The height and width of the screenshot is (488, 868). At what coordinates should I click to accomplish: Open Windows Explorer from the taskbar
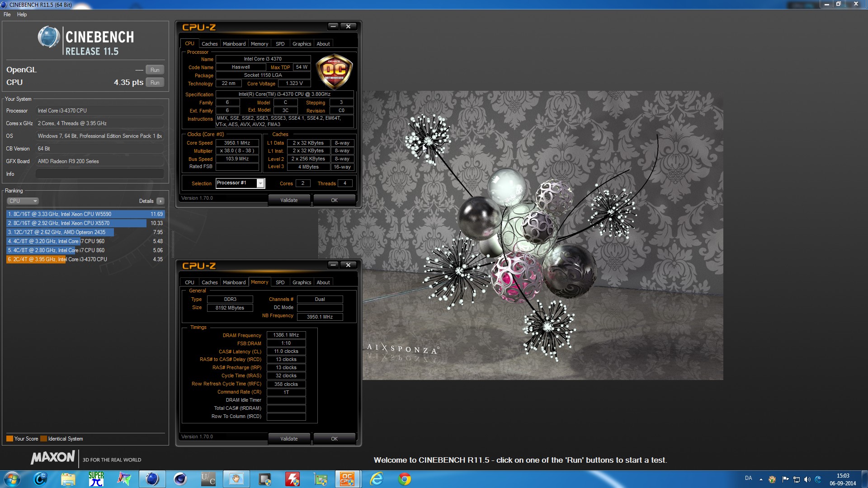click(68, 479)
